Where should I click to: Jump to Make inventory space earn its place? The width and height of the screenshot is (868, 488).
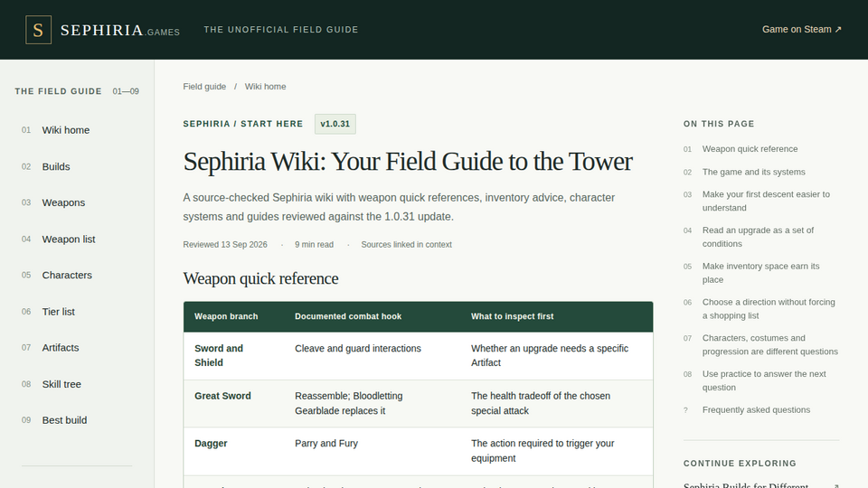pyautogui.click(x=760, y=273)
